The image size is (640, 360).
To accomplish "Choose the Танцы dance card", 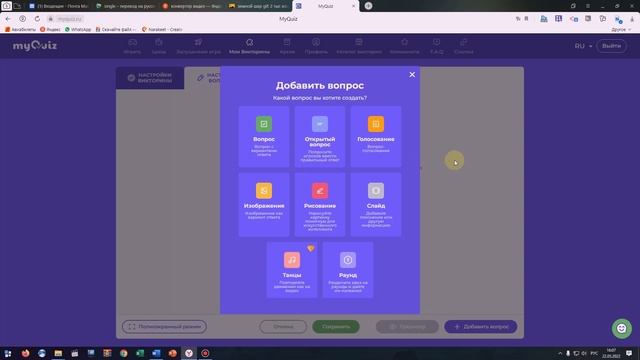I will pyautogui.click(x=292, y=270).
